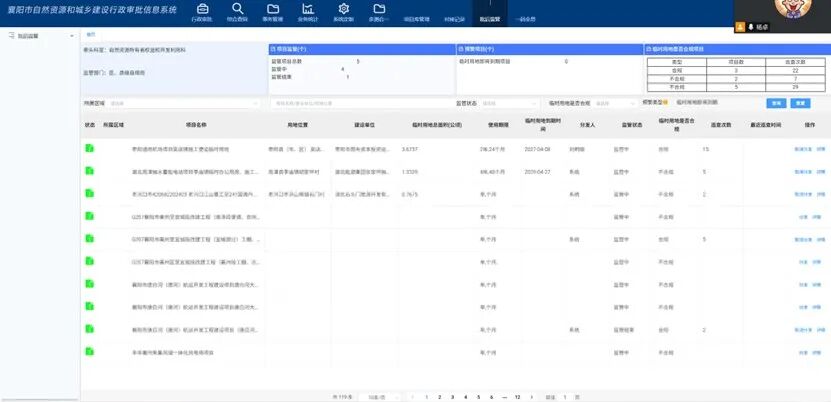The image size is (831, 402).
Task: Go to page 12 in pagination
Action: click(x=516, y=397)
